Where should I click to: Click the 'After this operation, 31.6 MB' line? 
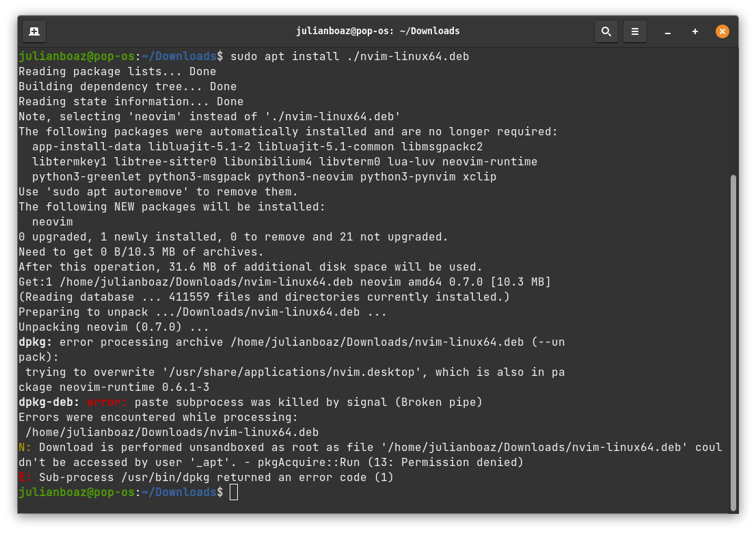point(250,266)
